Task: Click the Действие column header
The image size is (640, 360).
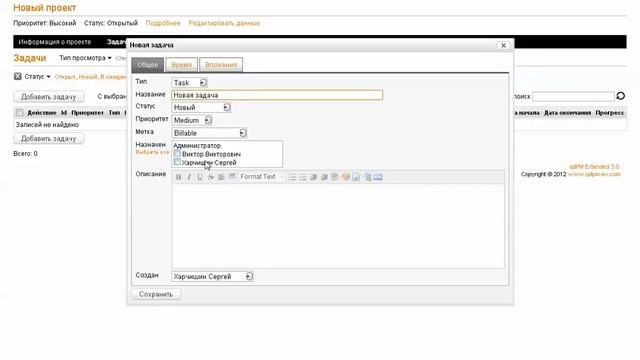Action: (x=42, y=112)
